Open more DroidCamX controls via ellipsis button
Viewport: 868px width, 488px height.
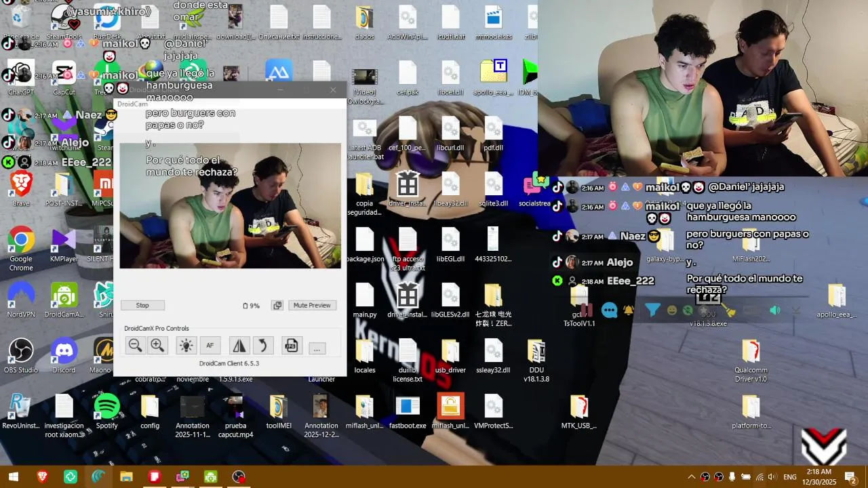317,348
